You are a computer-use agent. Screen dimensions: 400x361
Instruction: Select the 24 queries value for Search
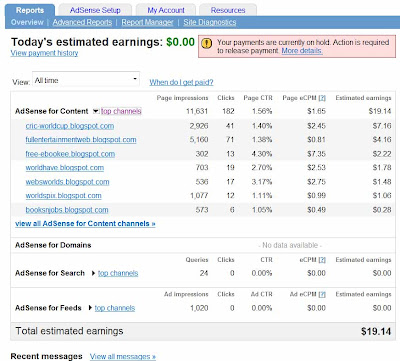pos(204,273)
